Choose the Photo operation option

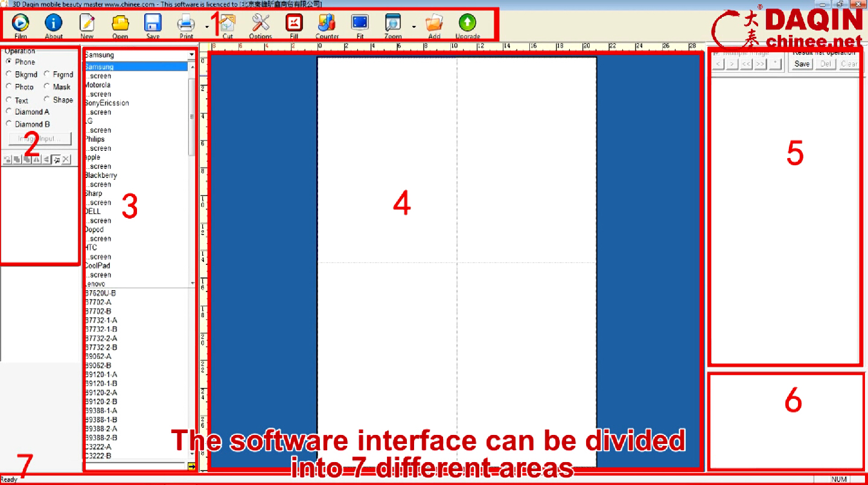[9, 87]
